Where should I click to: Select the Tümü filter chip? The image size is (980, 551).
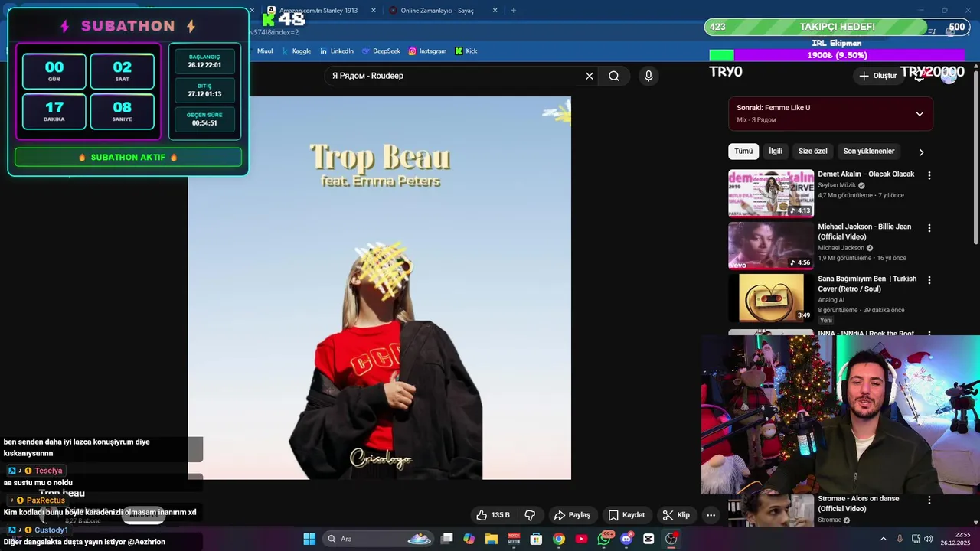tap(743, 152)
